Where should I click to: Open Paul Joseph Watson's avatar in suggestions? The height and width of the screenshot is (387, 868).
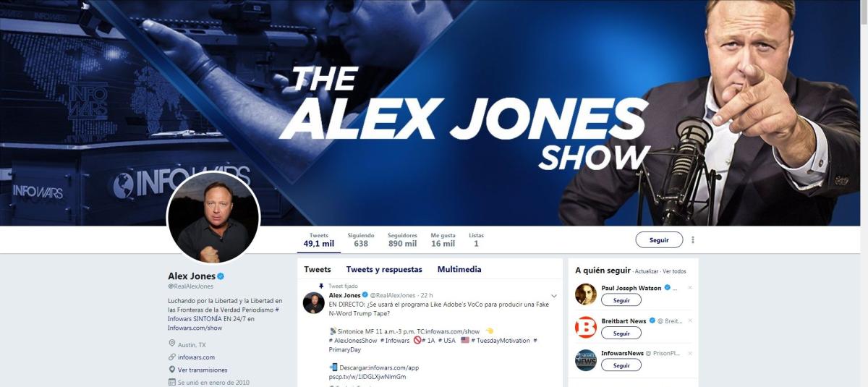point(585,294)
